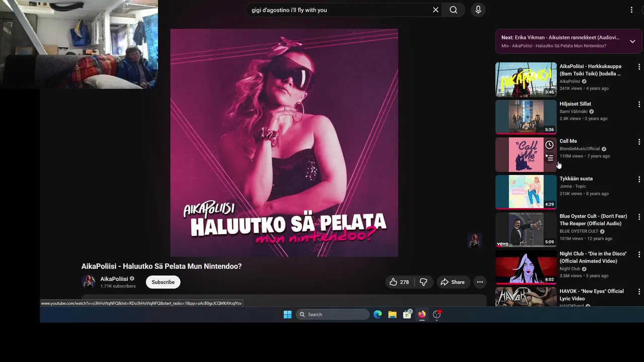This screenshot has width=644, height=362.
Task: Open Night Club Die in the Disco thumbnail
Action: click(526, 267)
